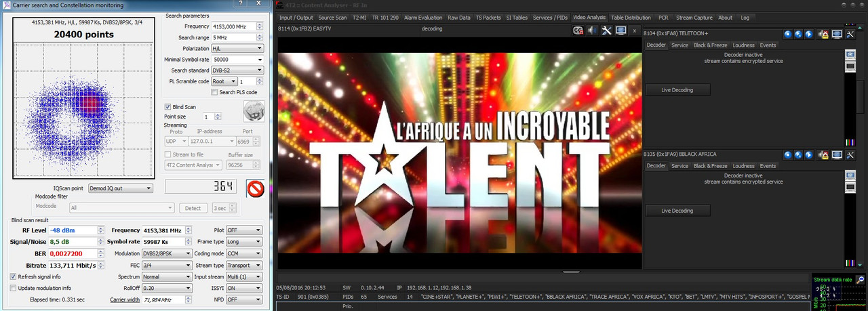Click the Point size stepper arrows
868x311 pixels.
point(218,117)
